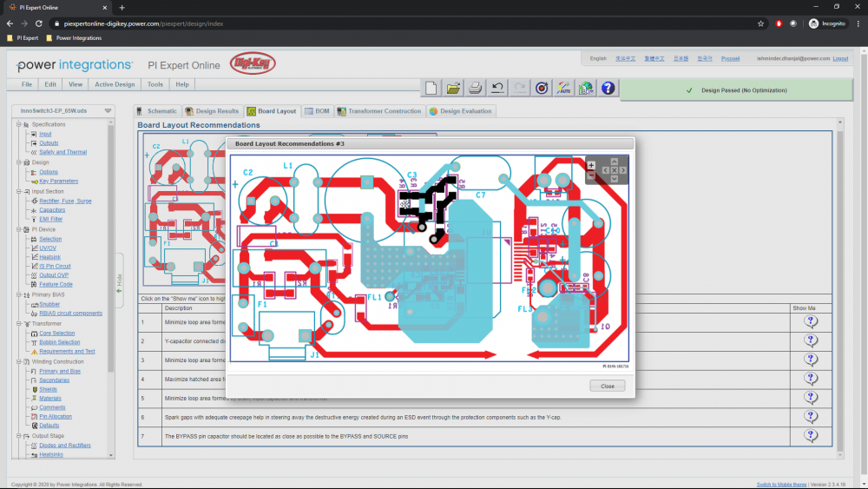Collapse the Winding Construction tree node
Screen dimensions: 868x489
click(19, 361)
